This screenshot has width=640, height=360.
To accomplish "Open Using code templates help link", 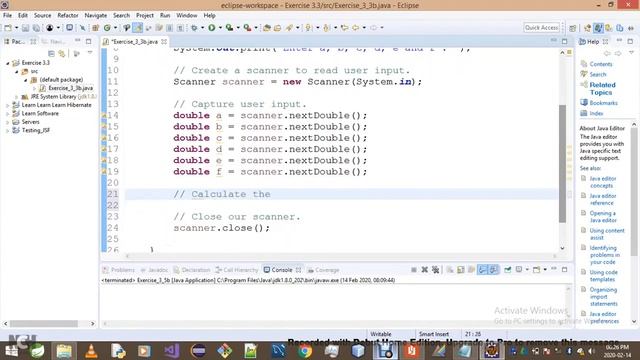I will point(603,276).
